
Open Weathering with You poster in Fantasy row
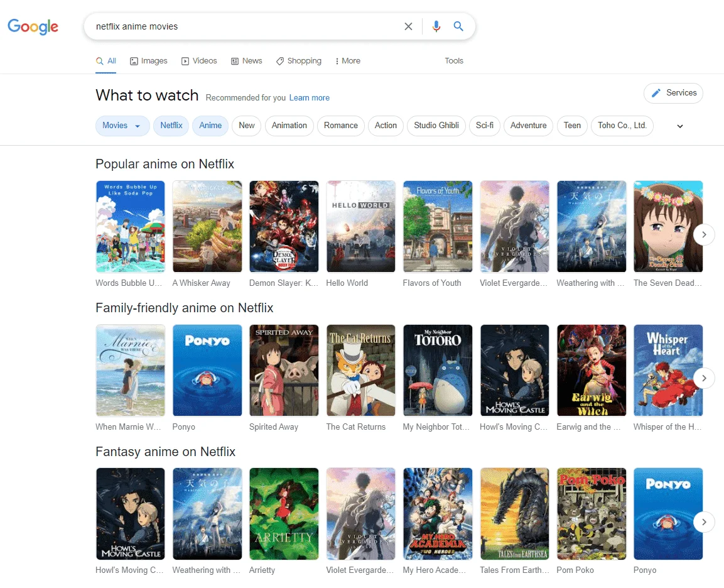coord(207,514)
